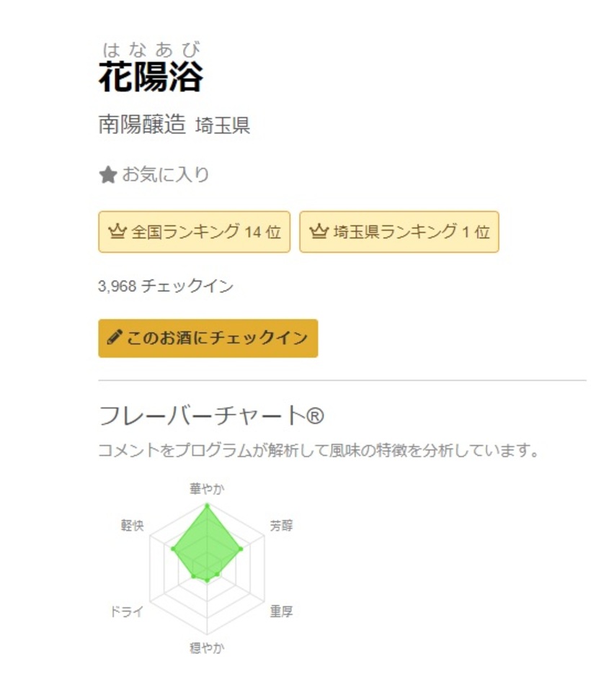Click the 全国ランキング 14 位 badge text

coord(205,232)
